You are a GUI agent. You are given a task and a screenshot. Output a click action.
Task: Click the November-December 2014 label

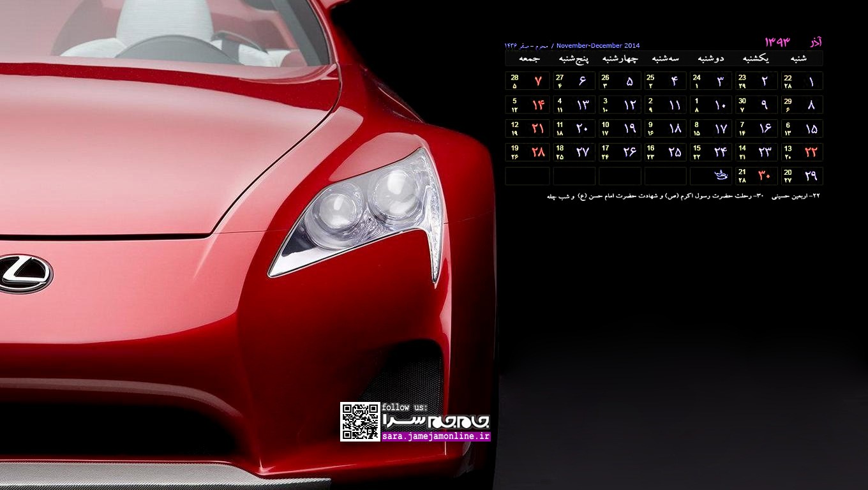[597, 46]
